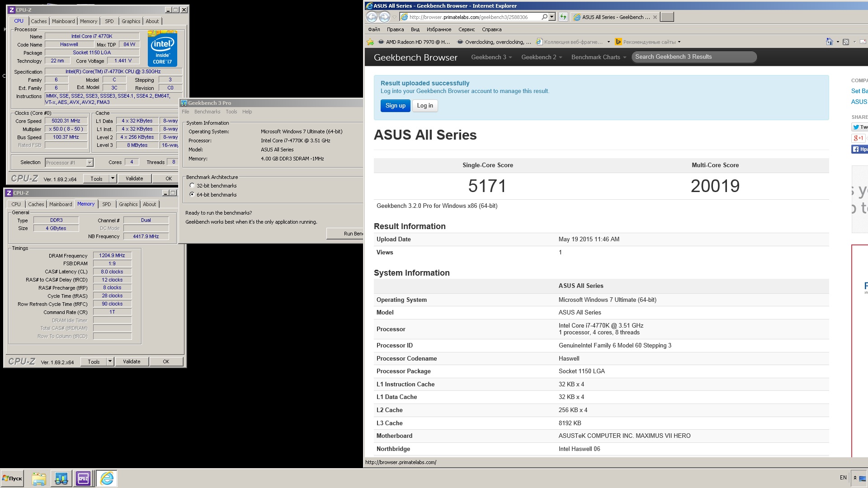Click the Google +1 share icon

[x=858, y=138]
